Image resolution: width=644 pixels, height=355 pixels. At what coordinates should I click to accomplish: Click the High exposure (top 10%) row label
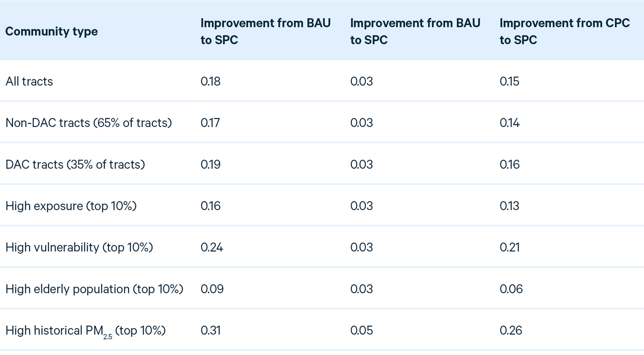tap(71, 206)
